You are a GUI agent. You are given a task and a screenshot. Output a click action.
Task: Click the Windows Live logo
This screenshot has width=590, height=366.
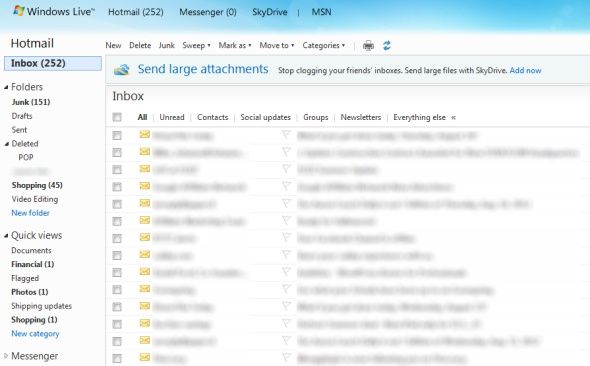pos(53,11)
